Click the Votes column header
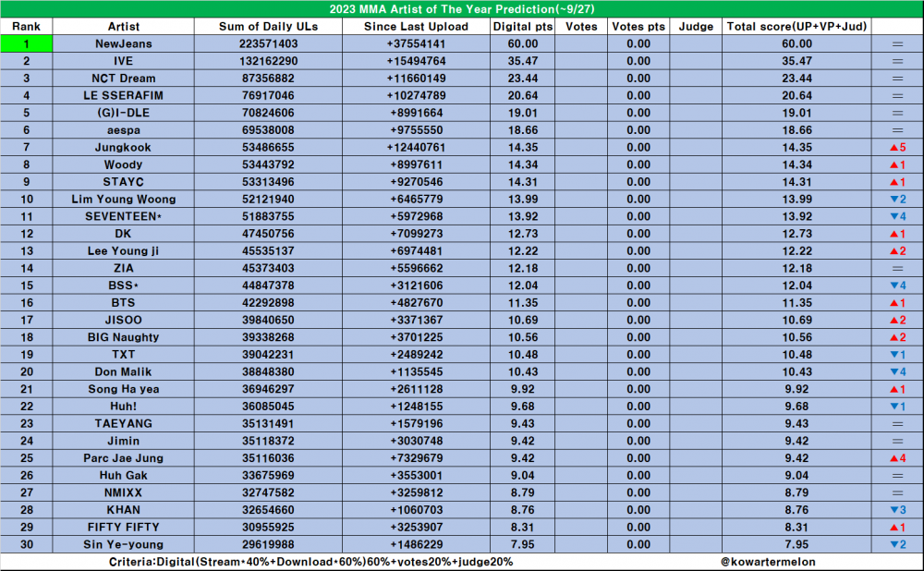 pyautogui.click(x=581, y=27)
